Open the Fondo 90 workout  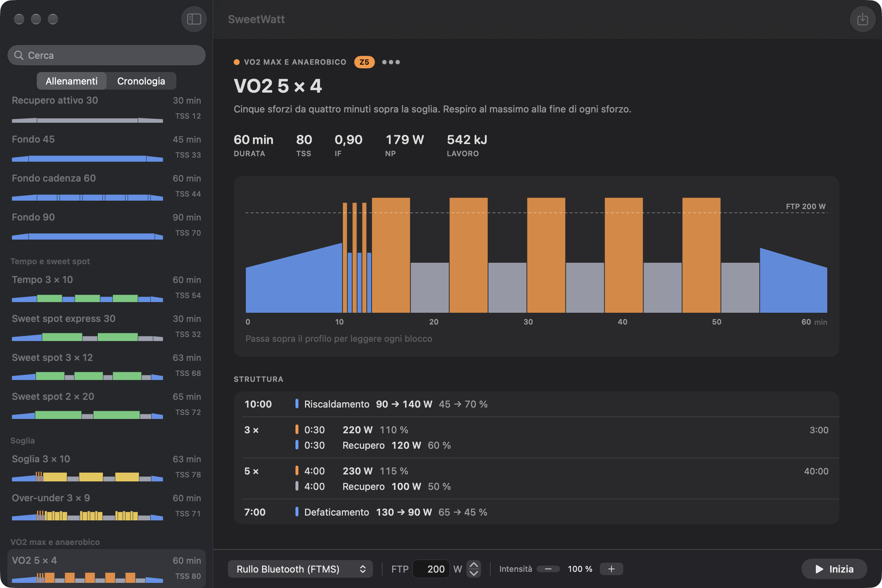point(107,226)
